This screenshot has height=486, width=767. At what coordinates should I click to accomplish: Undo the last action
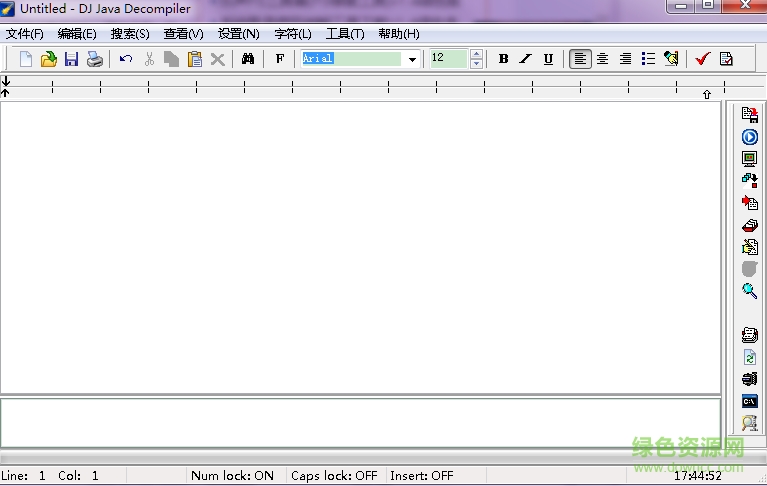(126, 59)
